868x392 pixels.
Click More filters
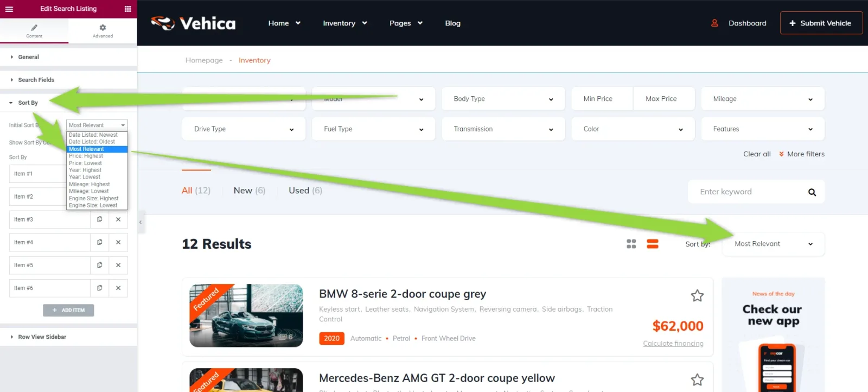click(802, 154)
